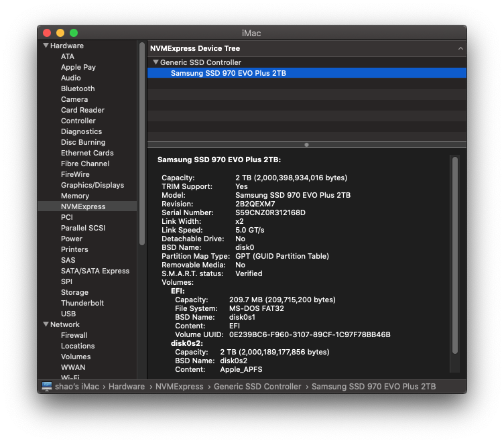Select SATA/SATA Express in the sidebar

(x=95, y=271)
